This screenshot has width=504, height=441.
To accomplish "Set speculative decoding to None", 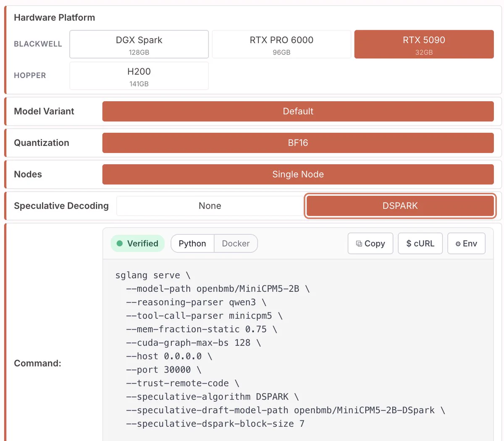I will [x=210, y=206].
